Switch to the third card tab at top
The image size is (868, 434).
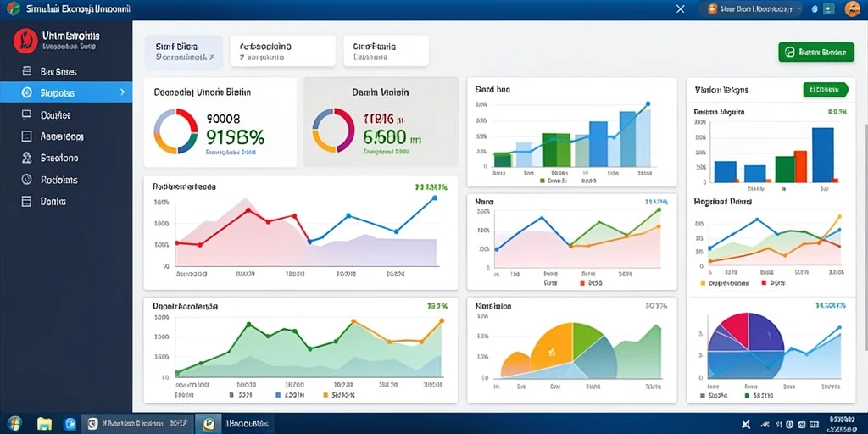click(x=386, y=51)
